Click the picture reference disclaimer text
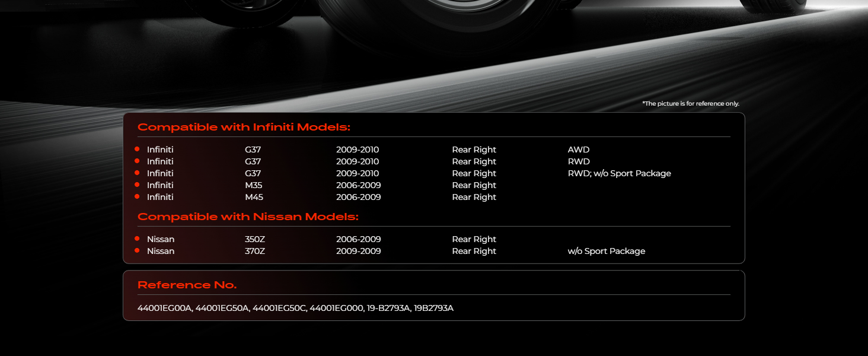The height and width of the screenshot is (356, 868). (691, 104)
